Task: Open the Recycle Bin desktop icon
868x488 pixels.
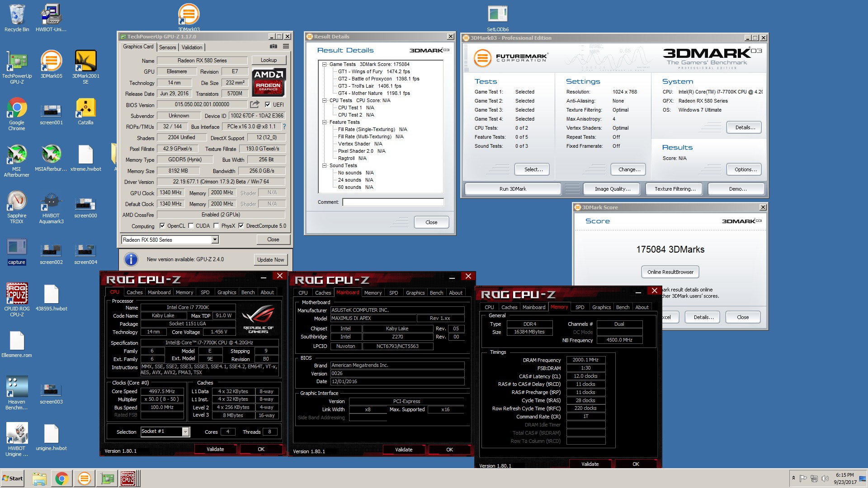Action: point(17,18)
